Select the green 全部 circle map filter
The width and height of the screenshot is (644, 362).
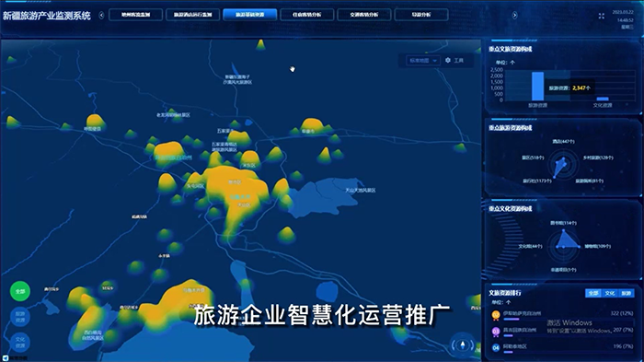(x=20, y=291)
